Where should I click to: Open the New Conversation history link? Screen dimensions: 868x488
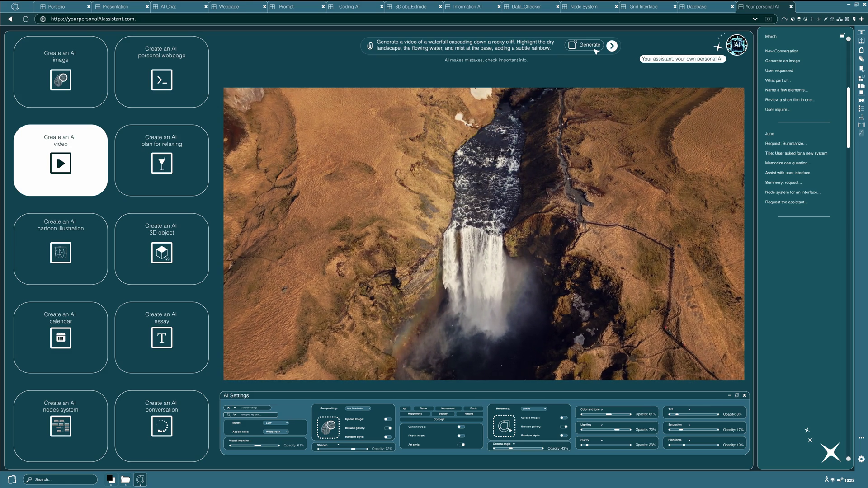(781, 51)
